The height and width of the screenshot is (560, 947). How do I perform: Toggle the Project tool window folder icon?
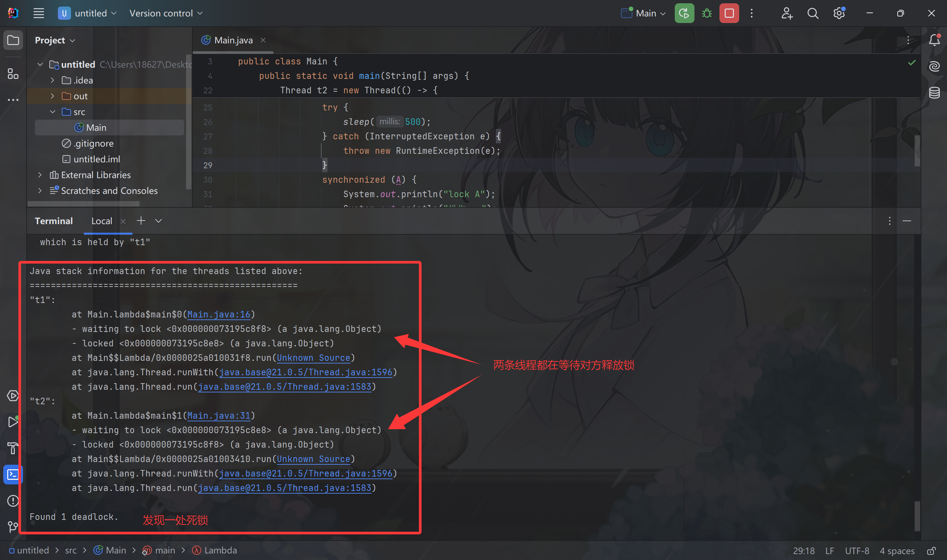(x=13, y=40)
